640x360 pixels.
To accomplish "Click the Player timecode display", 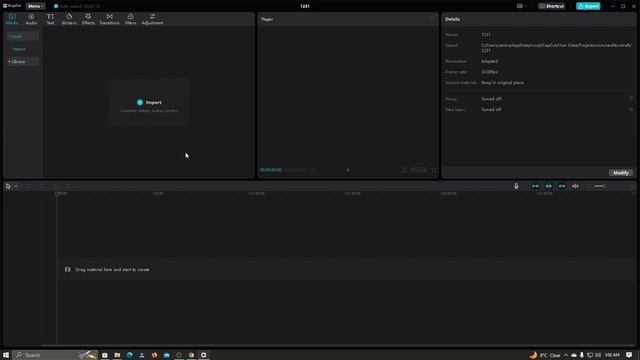I will (271, 170).
